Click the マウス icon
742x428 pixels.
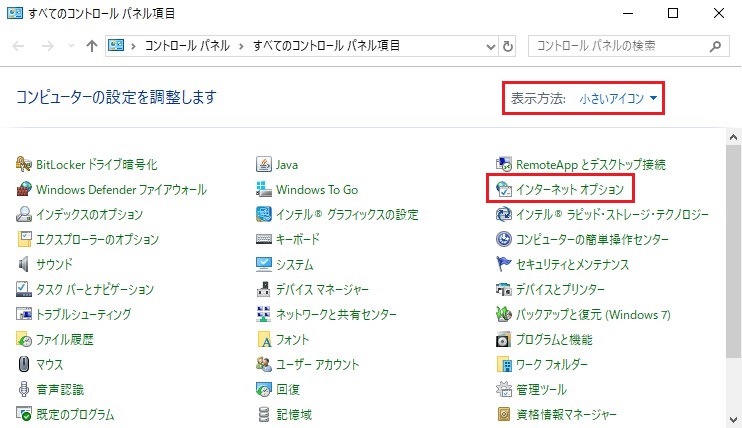click(24, 365)
